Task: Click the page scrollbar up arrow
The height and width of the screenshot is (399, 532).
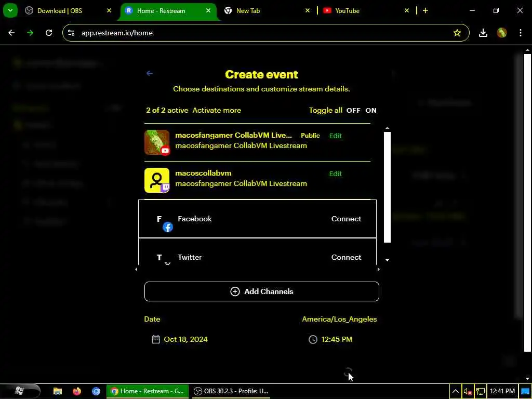Action: click(527, 50)
